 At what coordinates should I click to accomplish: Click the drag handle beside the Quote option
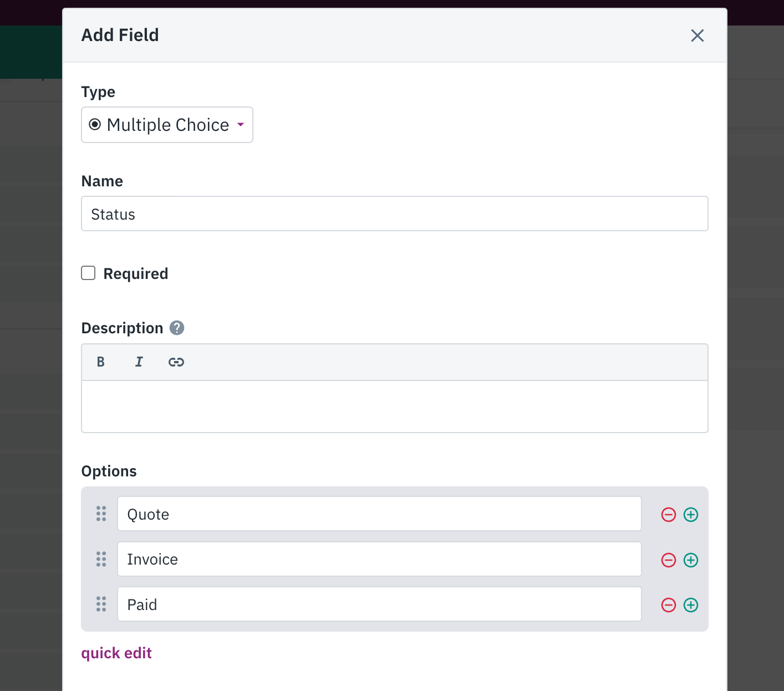101,514
